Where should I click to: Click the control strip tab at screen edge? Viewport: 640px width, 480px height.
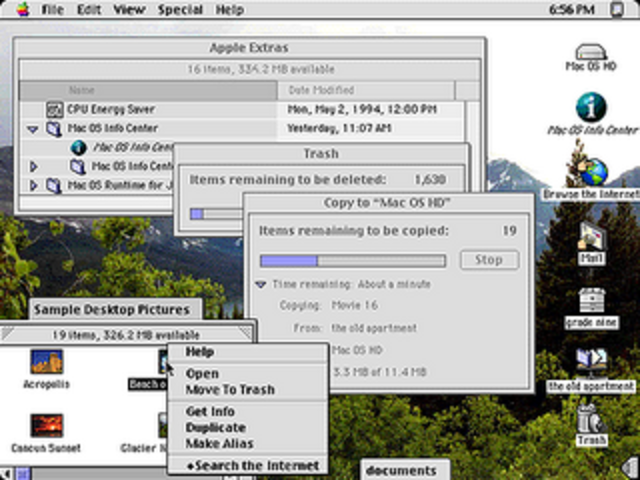click(630, 469)
